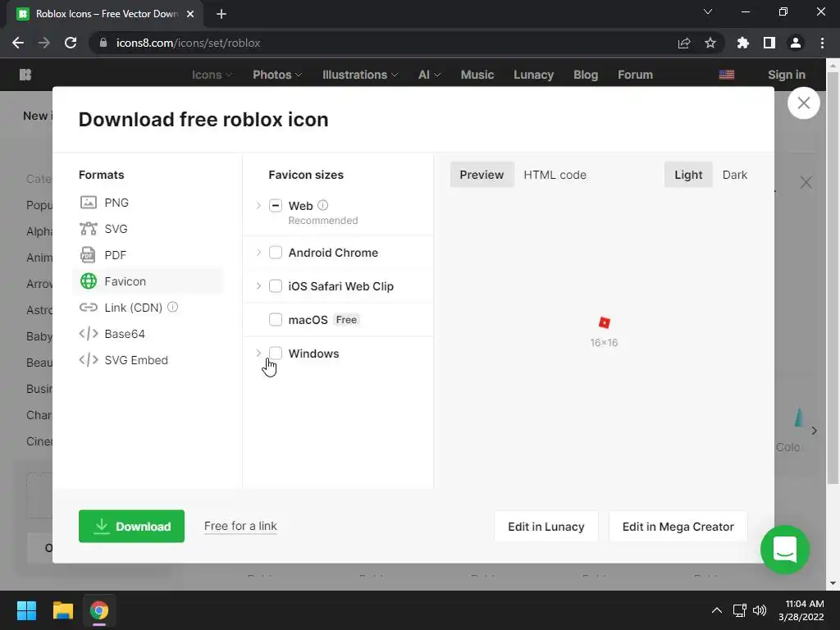Change language via the US flag icon
This screenshot has width=840, height=630.
point(727,75)
